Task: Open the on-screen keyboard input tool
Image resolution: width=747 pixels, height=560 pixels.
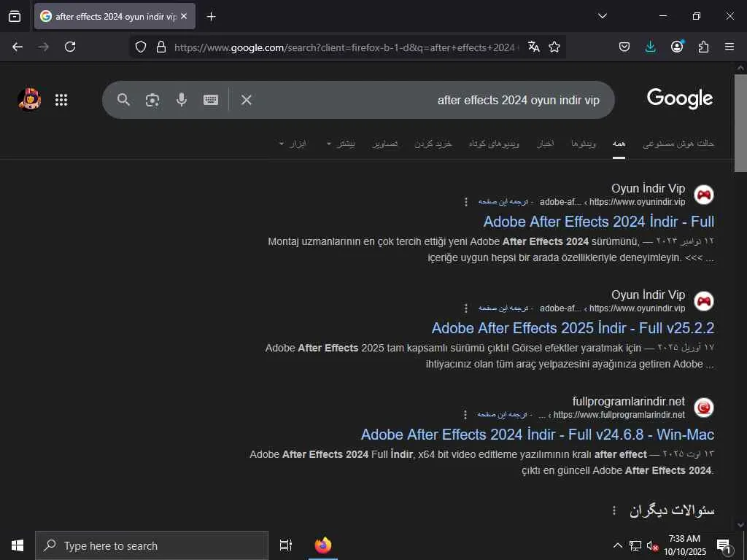Action: click(x=211, y=99)
